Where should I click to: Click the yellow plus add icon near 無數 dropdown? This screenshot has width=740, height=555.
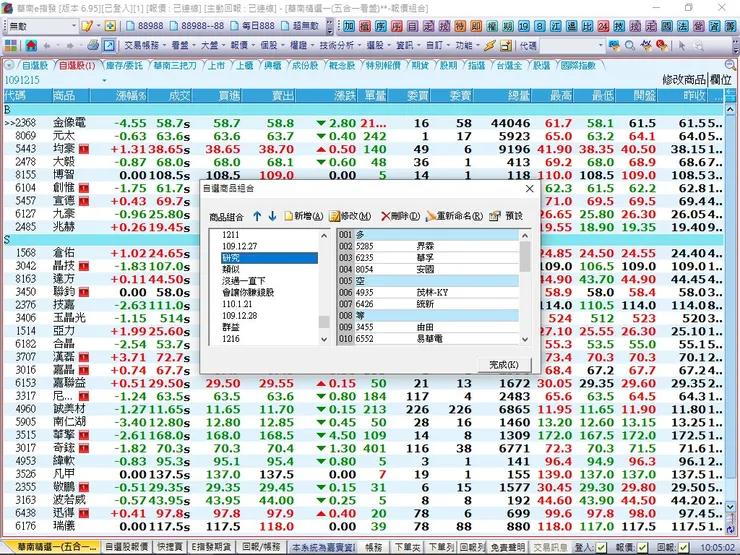[x=110, y=25]
